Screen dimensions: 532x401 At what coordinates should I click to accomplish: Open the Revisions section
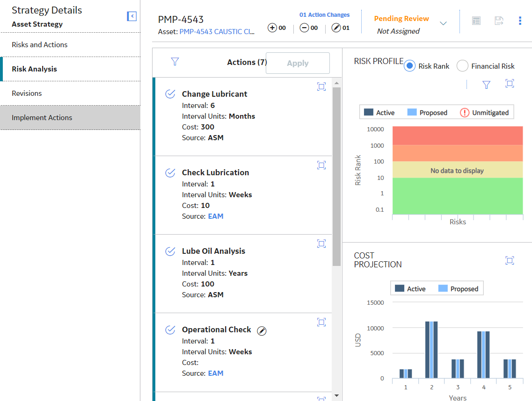[x=70, y=93]
